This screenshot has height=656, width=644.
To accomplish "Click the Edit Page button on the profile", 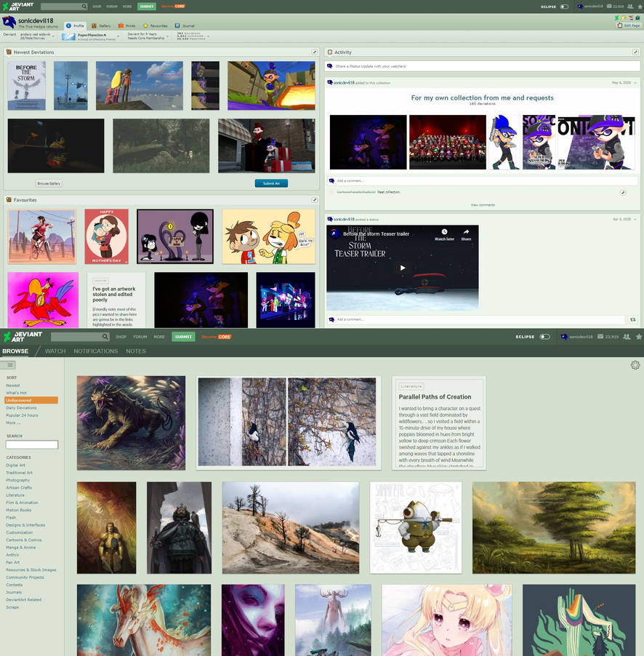I will click(x=629, y=25).
